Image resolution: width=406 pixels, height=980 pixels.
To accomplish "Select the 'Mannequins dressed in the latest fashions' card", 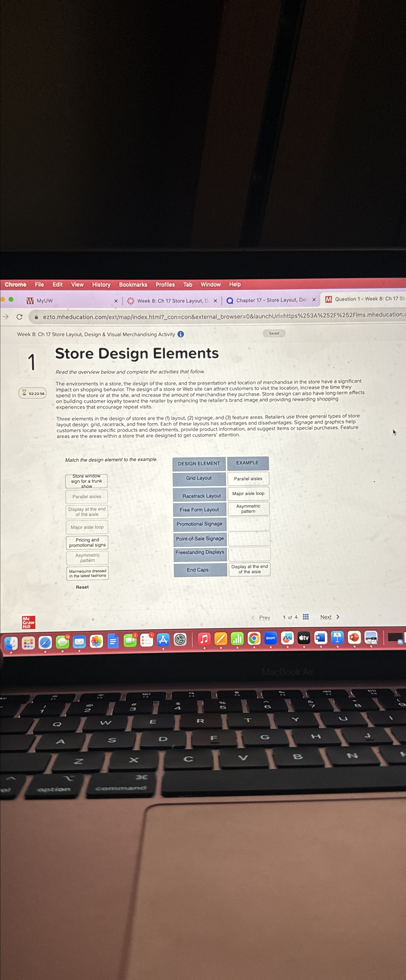I will pyautogui.click(x=88, y=573).
